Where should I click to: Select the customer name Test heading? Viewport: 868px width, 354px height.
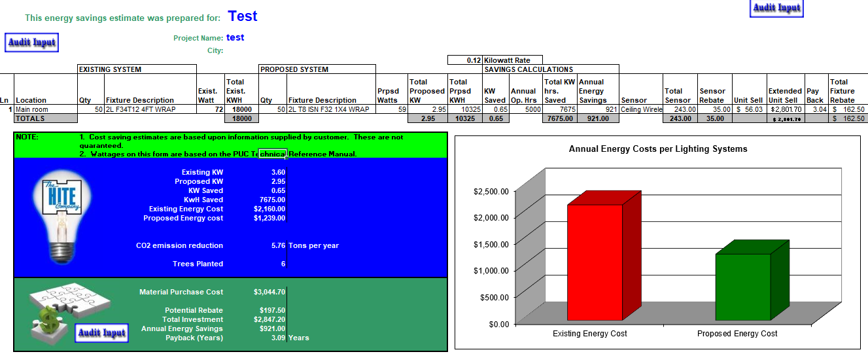tap(243, 16)
